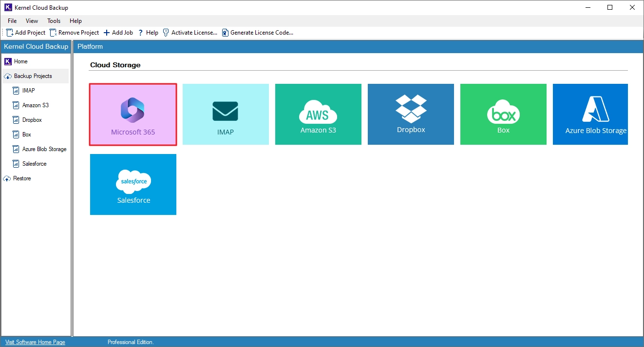Viewport: 644px width, 347px height.
Task: Open the Dropbox platform tile
Action: 411,115
